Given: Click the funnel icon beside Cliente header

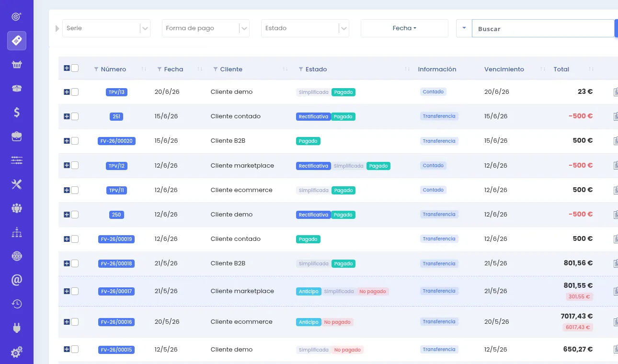Looking at the screenshot, I should [216, 69].
